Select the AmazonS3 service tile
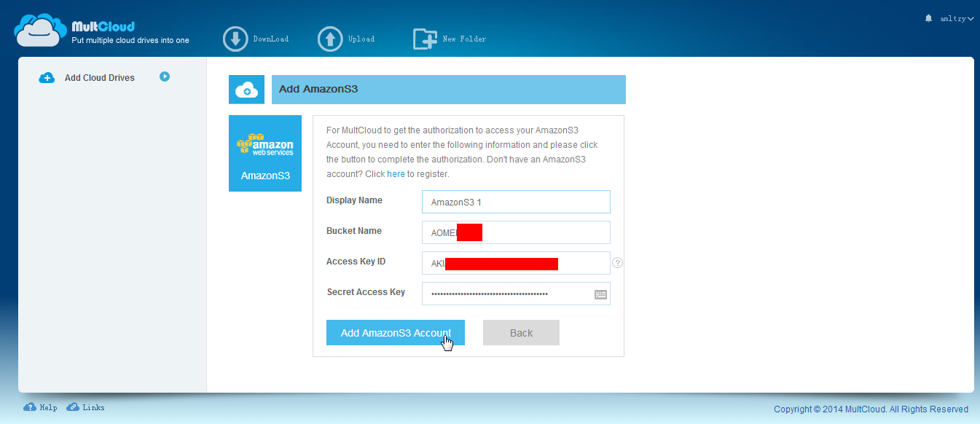Screen dimensions: 980x424 point(265,154)
